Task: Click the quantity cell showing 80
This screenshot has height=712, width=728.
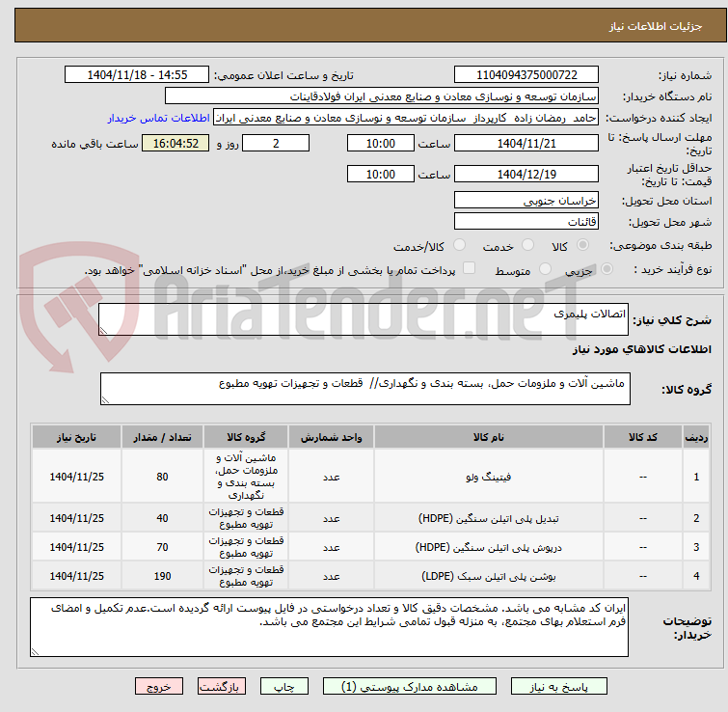Action: 162,477
